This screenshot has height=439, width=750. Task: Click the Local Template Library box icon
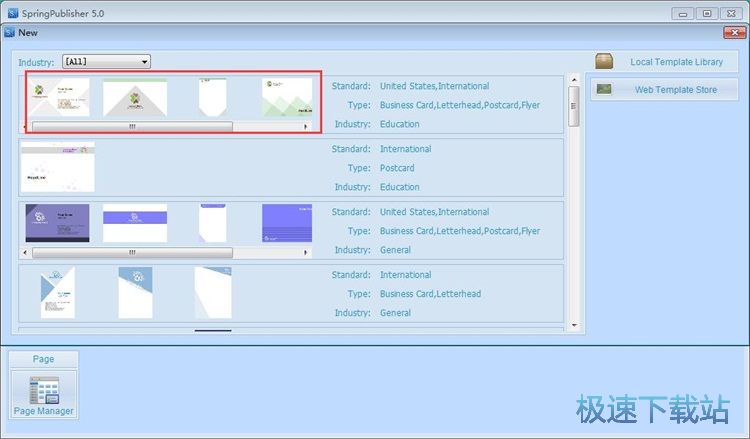[604, 61]
